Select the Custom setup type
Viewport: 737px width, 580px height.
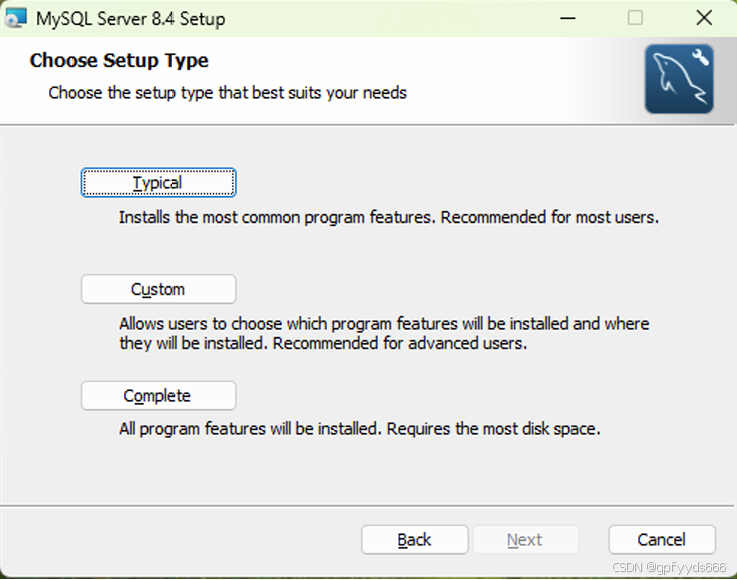(x=158, y=289)
